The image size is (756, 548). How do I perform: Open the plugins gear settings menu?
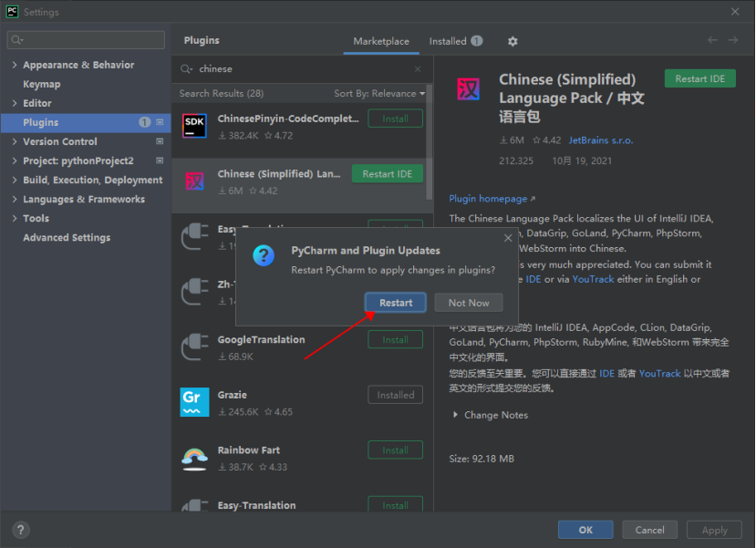click(x=513, y=41)
